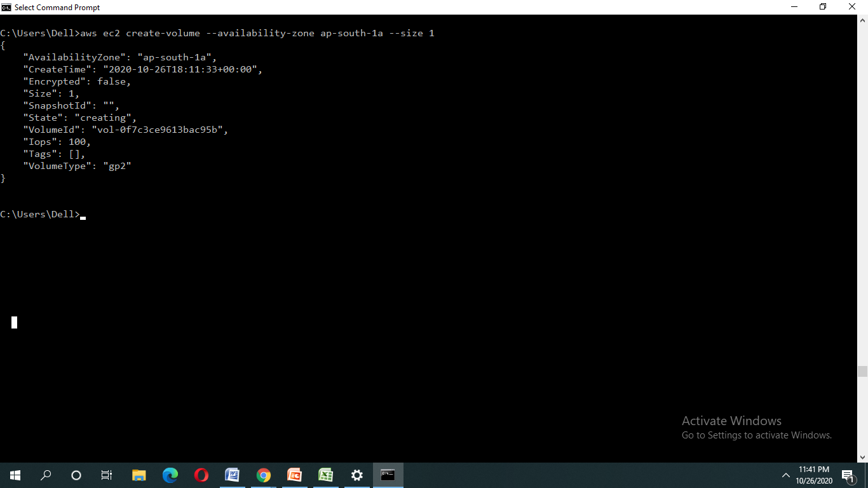Screen dimensions: 868x488
Task: Open Google Chrome from taskbar
Action: pyautogui.click(x=263, y=475)
